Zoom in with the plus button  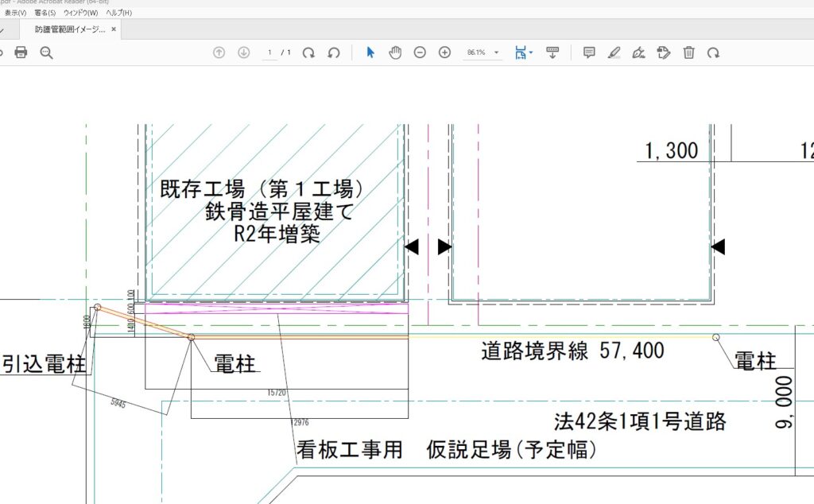coord(445,52)
